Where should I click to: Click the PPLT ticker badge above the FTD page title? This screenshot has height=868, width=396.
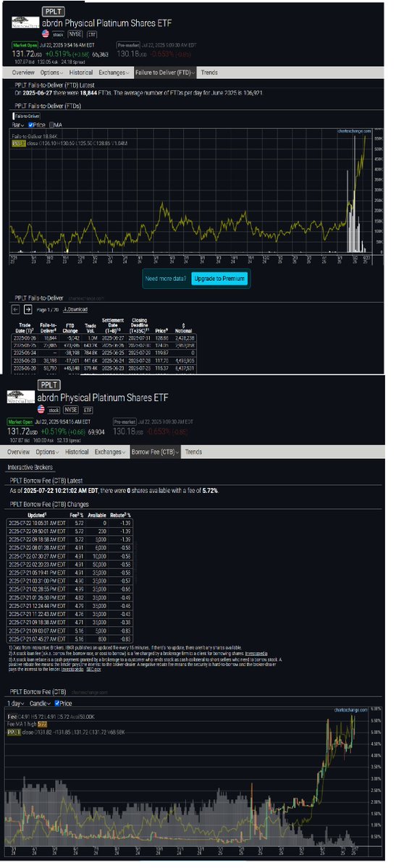pyautogui.click(x=53, y=11)
